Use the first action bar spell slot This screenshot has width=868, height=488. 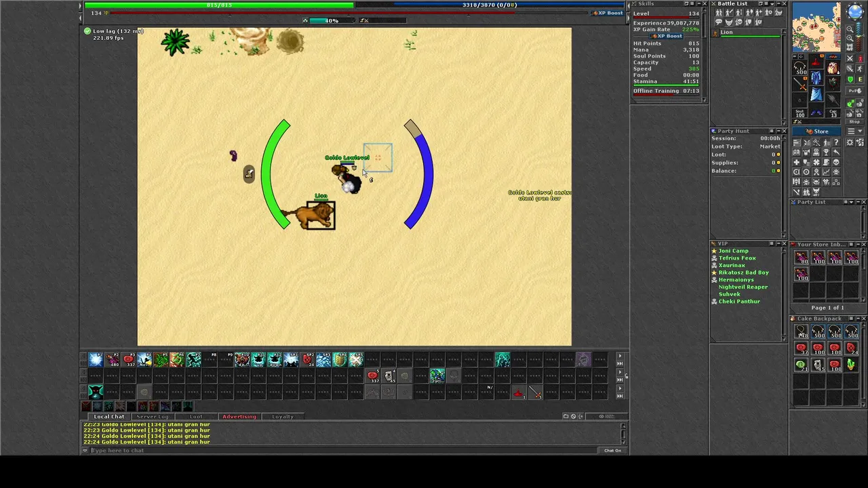[95, 360]
